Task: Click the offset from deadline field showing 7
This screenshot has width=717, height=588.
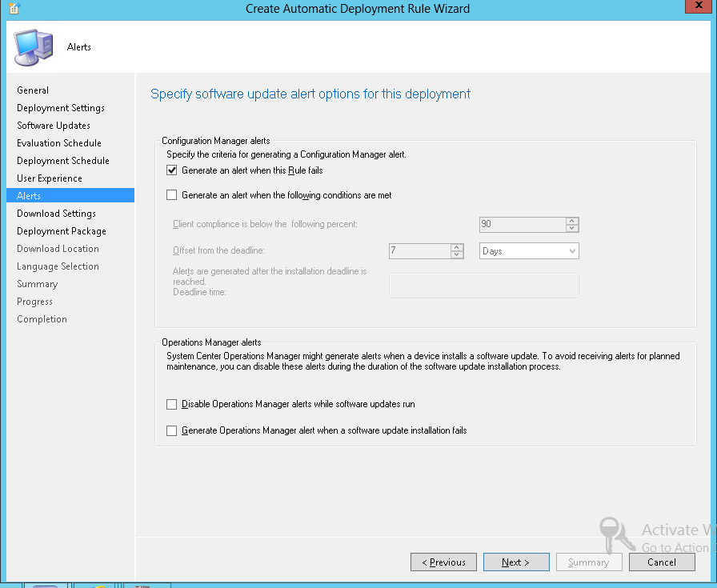Action: [420, 251]
